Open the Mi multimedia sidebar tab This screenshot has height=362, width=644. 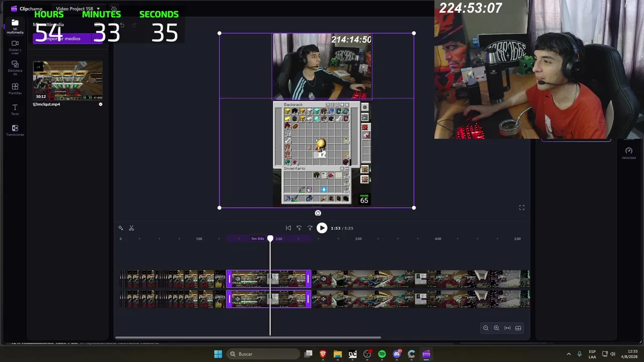(x=15, y=27)
